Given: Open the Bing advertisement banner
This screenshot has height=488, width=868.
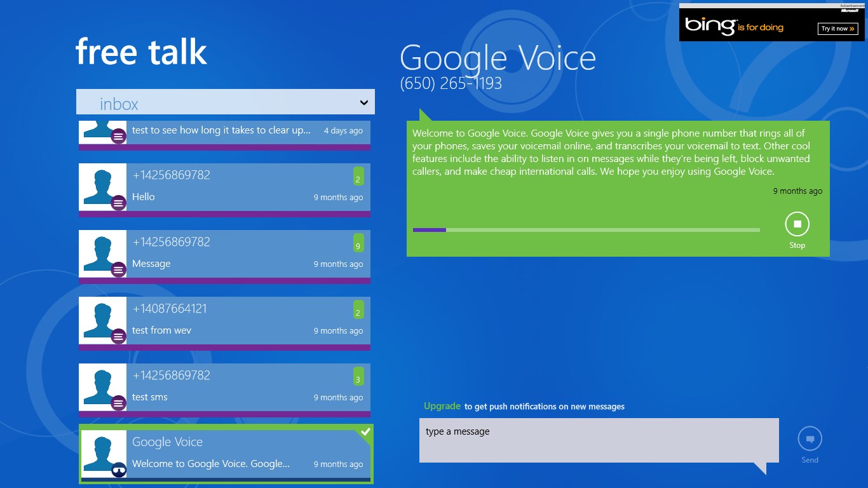Looking at the screenshot, I should pos(773,24).
